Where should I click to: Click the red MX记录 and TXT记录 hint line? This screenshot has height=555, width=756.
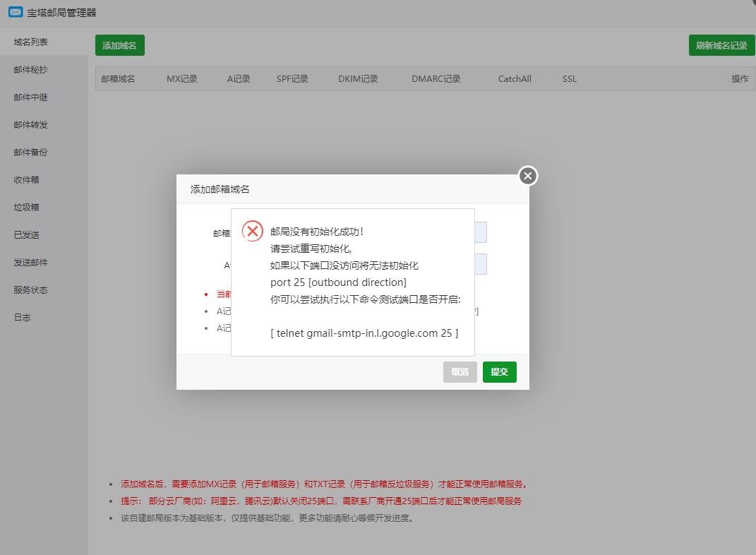(x=324, y=484)
